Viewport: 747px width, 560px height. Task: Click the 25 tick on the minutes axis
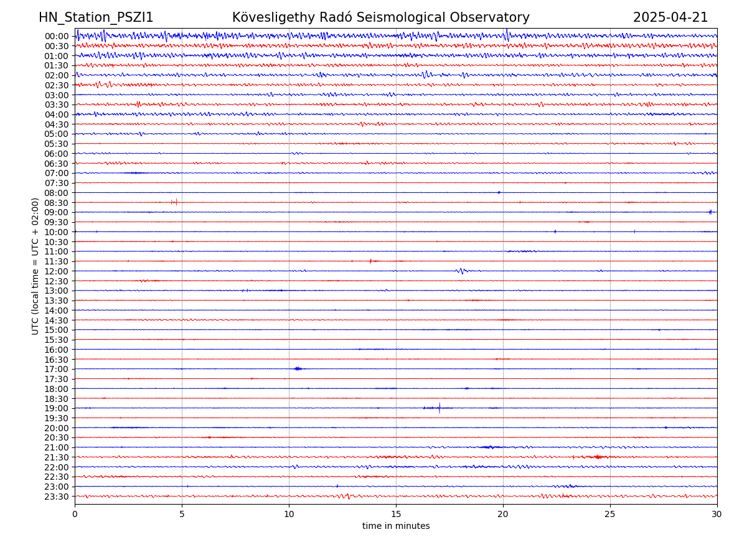pyautogui.click(x=610, y=515)
